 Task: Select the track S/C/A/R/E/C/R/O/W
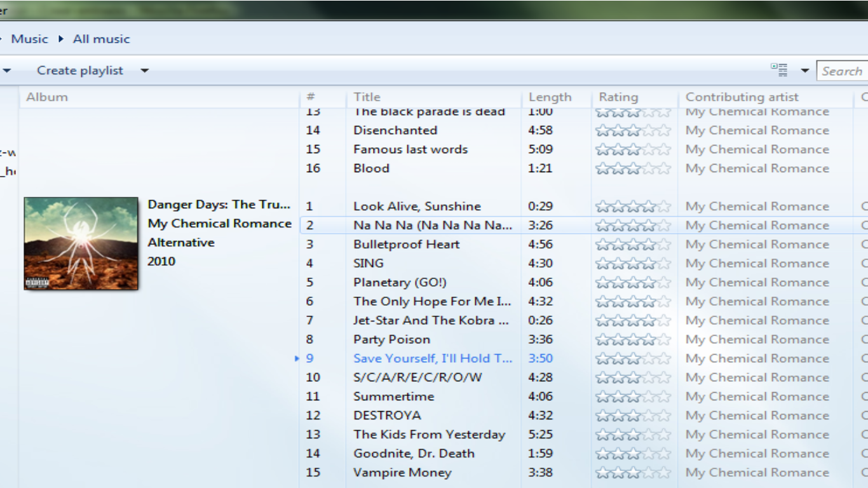click(417, 377)
